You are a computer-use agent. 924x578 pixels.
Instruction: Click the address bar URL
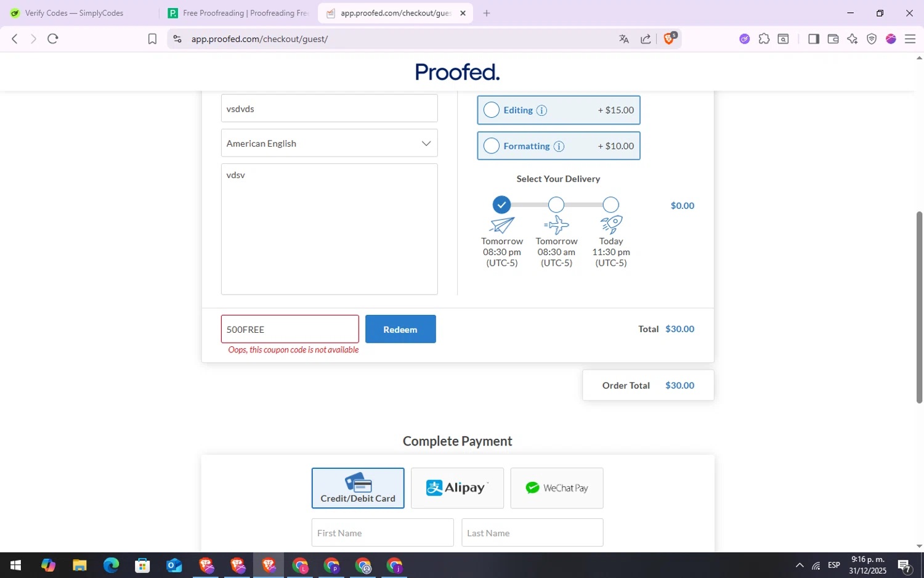point(259,39)
